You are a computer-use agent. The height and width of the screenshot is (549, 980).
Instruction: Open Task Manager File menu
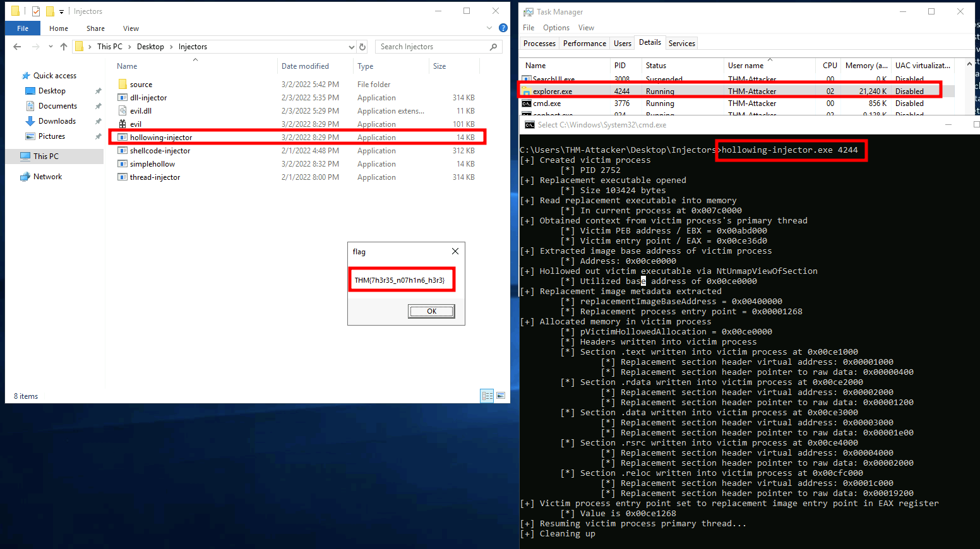pyautogui.click(x=529, y=28)
